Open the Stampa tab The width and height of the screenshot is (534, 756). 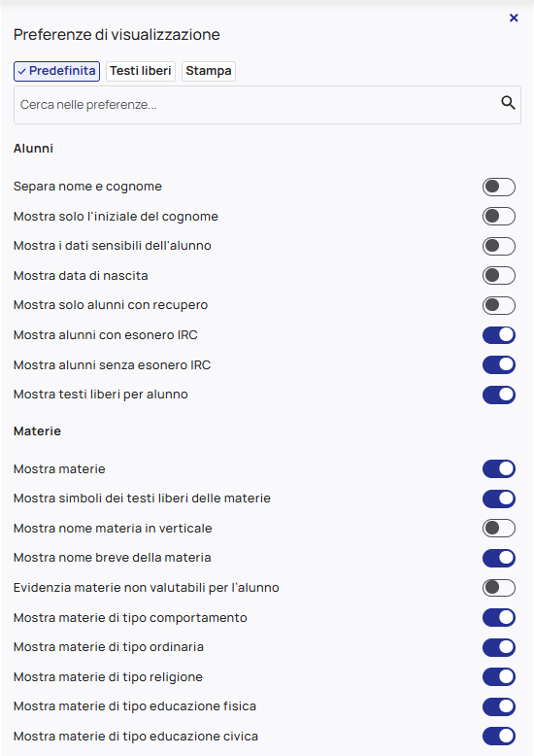click(208, 71)
